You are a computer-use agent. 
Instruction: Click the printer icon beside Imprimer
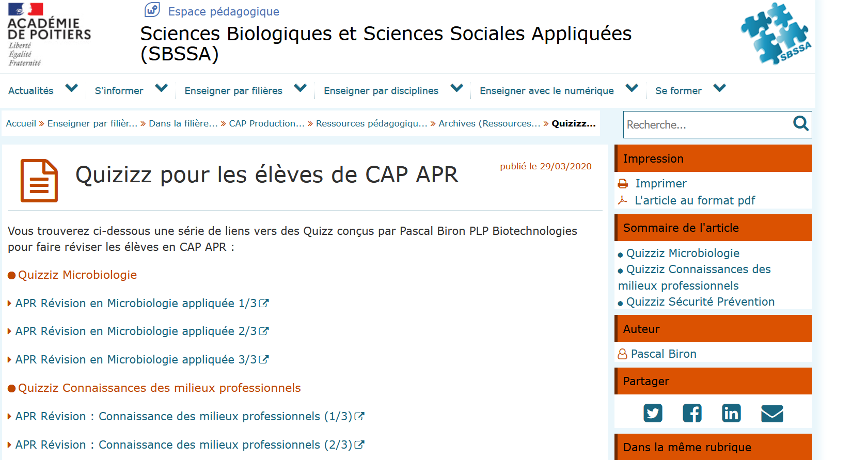pyautogui.click(x=623, y=184)
